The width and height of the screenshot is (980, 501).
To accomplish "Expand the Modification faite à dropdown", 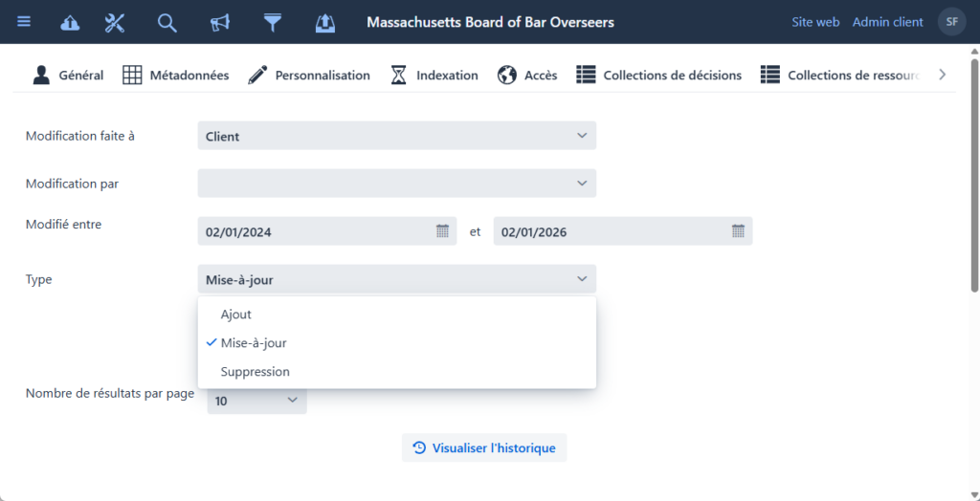I will point(396,136).
